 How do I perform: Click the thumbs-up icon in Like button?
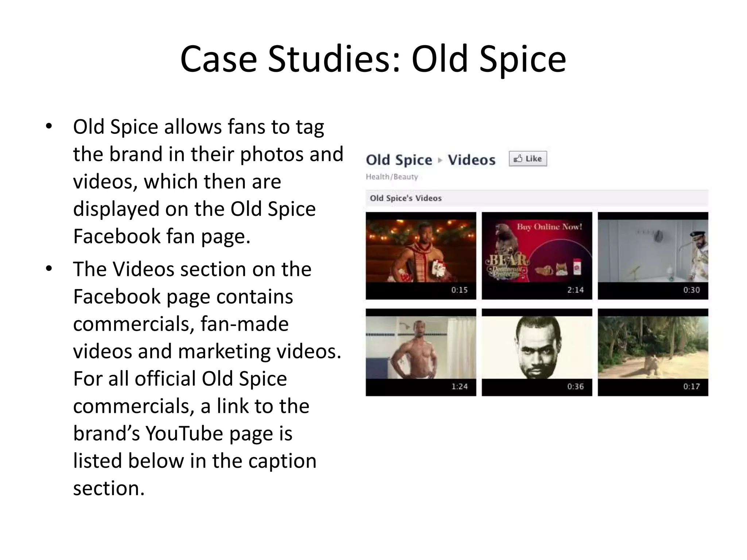518,159
